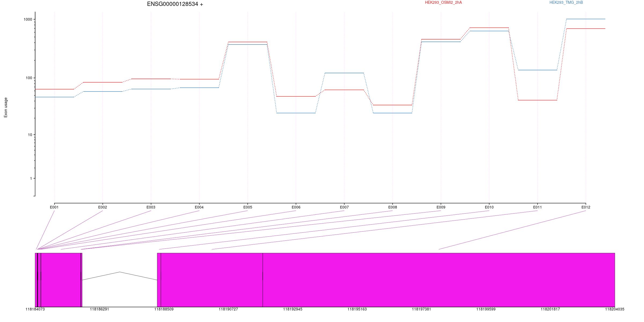This screenshot has width=644, height=322.
Task: Click the large rightmost magenta exon block
Action: click(439, 280)
